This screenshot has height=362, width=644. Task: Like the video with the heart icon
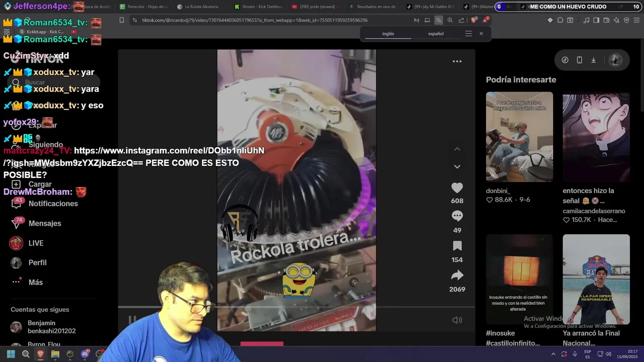457,188
